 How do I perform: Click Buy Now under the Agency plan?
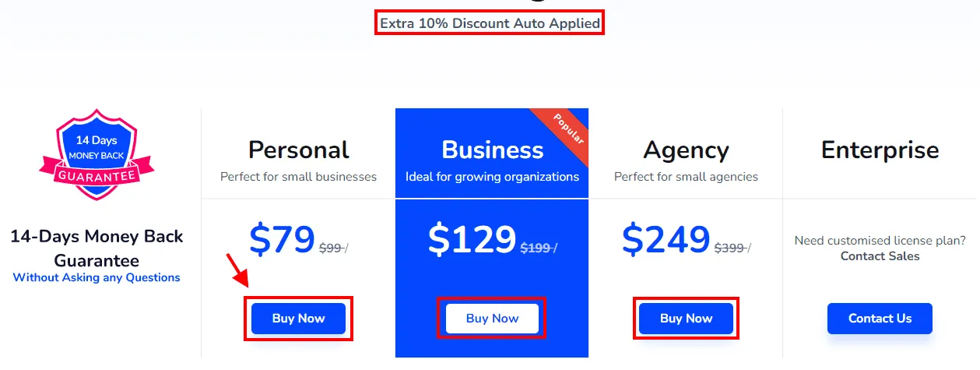[686, 319]
